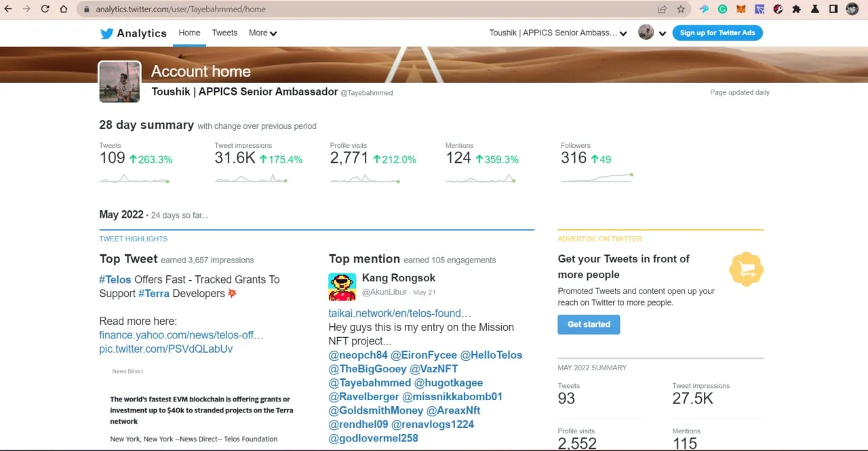Open the finance.yahoo.com news link

182,335
